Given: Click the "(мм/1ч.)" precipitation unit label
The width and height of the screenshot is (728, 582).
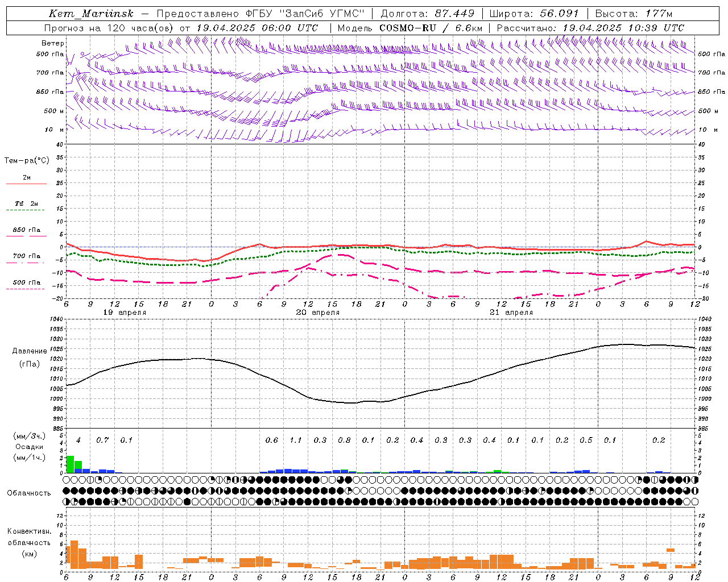Looking at the screenshot, I should pyautogui.click(x=30, y=458).
